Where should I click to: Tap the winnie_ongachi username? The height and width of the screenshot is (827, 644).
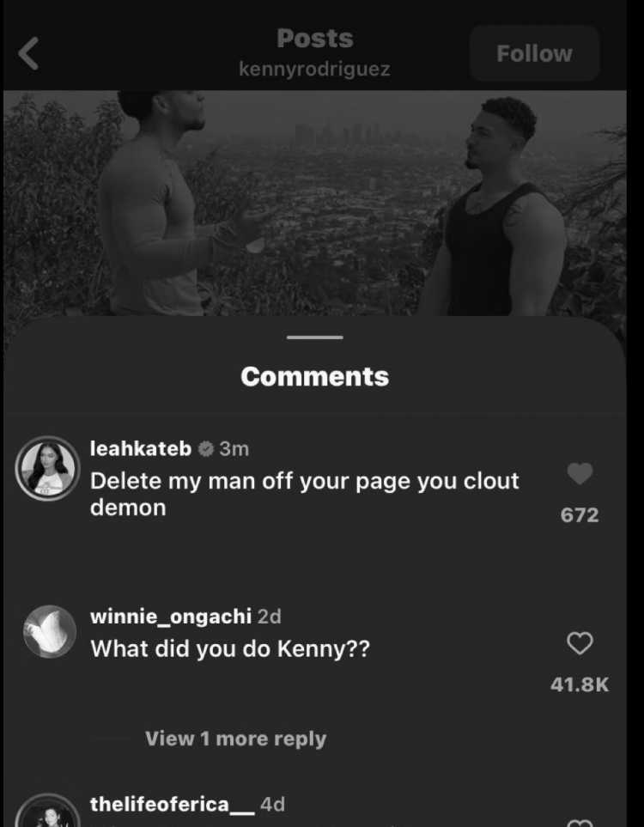coord(171,617)
